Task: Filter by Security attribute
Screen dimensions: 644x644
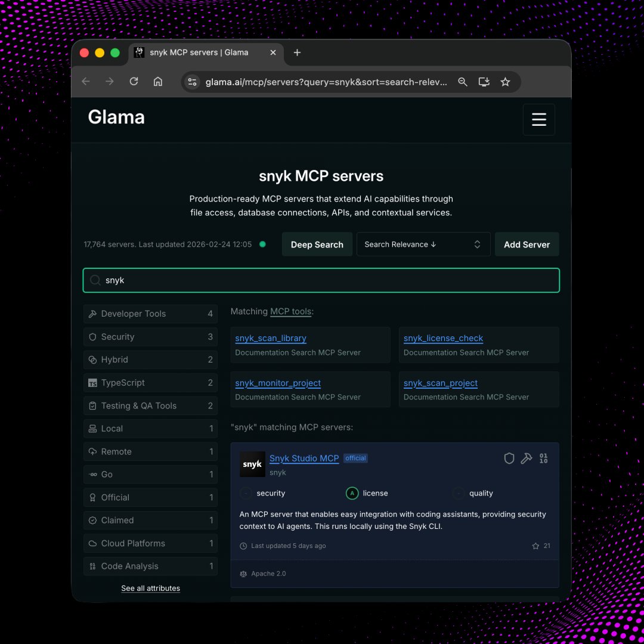Action: point(150,337)
